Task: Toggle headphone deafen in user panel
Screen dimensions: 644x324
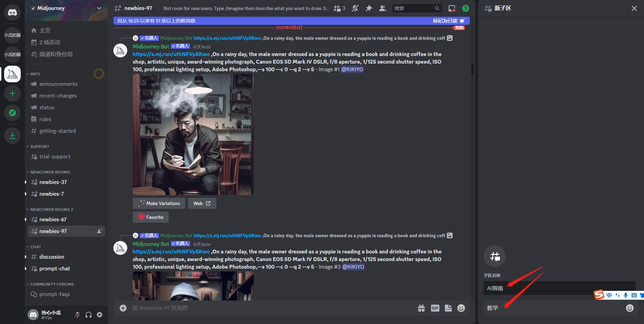Action: pos(88,315)
